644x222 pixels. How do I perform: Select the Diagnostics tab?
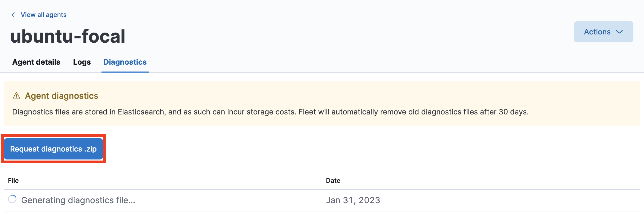125,62
